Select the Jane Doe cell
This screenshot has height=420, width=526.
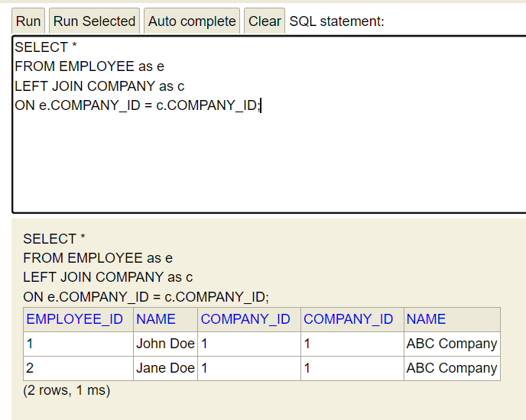[x=165, y=368]
